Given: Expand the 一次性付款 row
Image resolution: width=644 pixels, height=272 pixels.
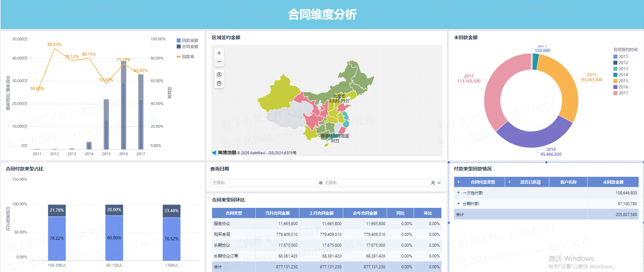Looking at the screenshot, I should click(x=459, y=193).
